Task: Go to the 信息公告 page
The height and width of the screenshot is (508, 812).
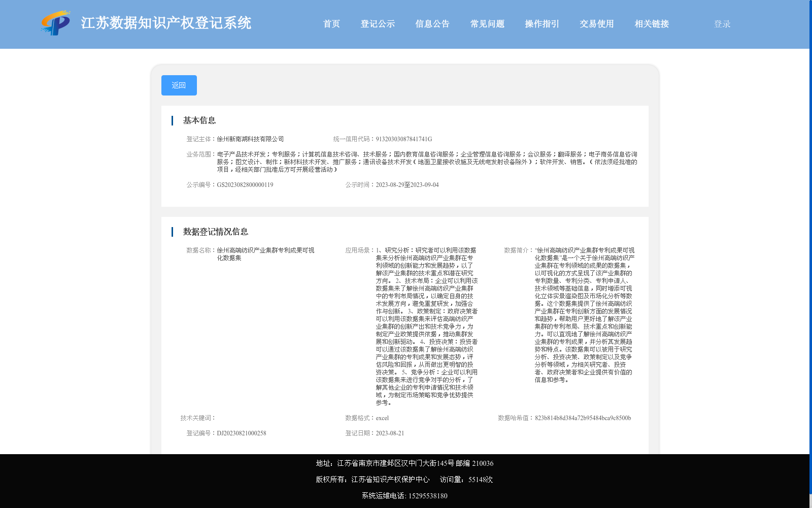Action: [432, 24]
